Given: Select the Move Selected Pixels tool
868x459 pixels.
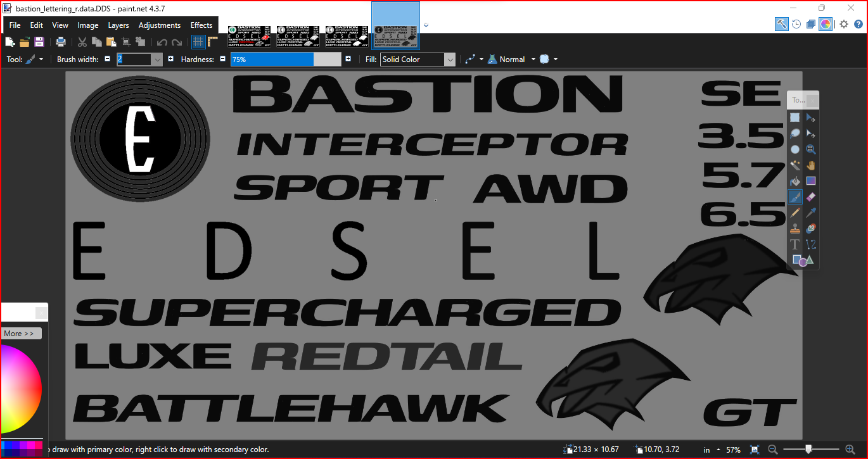Looking at the screenshot, I should 811,117.
